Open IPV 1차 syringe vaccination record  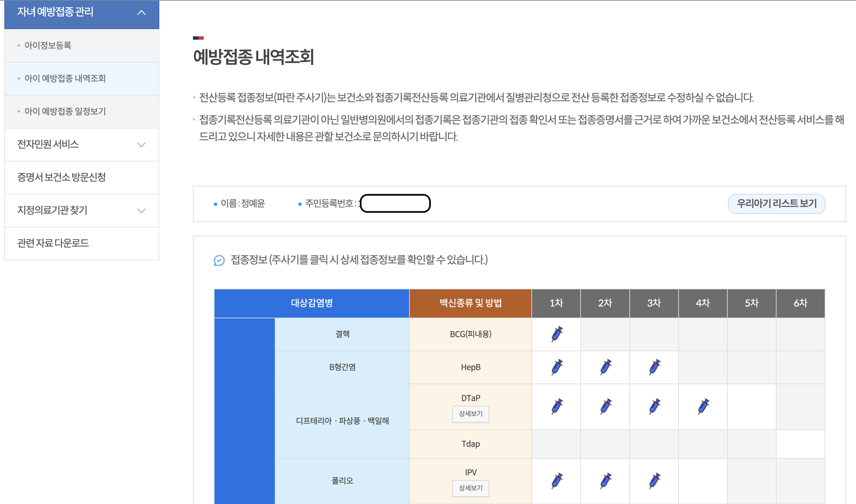(x=557, y=481)
